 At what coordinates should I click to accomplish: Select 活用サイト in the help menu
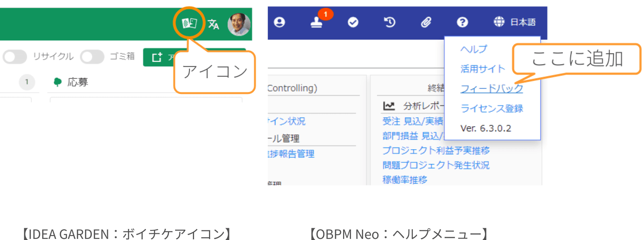pos(482,69)
